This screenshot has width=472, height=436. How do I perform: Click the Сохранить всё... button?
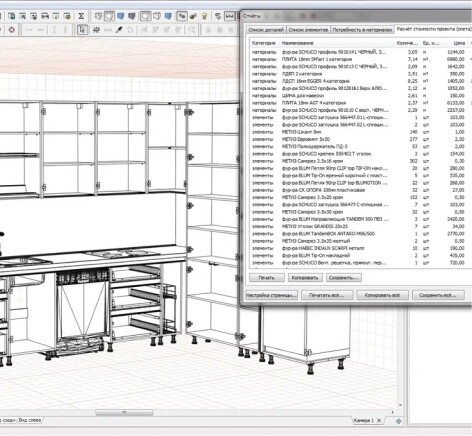[x=437, y=295]
